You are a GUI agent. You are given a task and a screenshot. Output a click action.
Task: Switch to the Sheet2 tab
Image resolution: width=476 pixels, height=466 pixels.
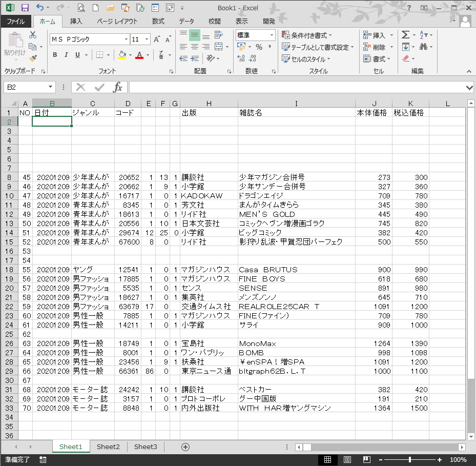click(109, 447)
